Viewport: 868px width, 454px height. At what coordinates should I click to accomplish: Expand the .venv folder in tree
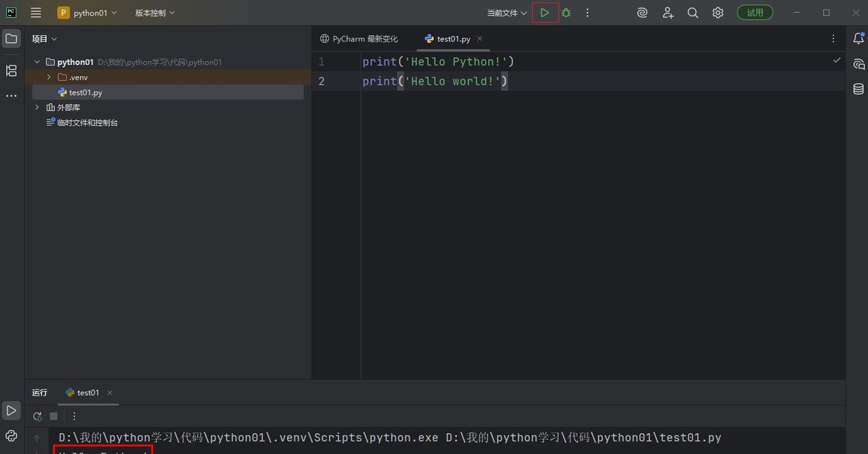click(49, 77)
